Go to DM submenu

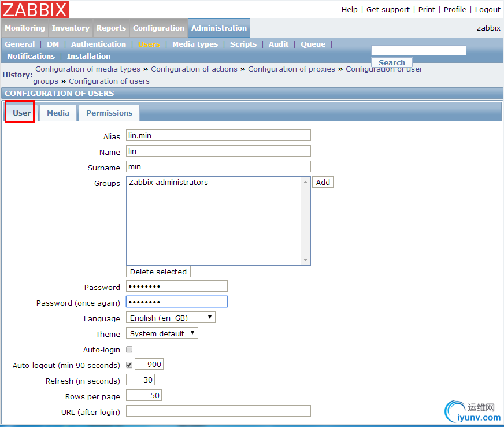(x=53, y=44)
